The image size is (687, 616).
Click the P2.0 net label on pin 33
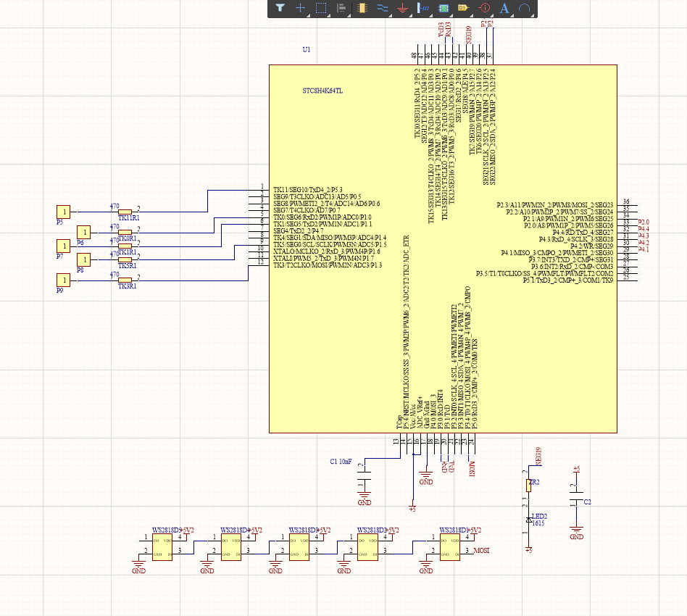click(x=644, y=222)
